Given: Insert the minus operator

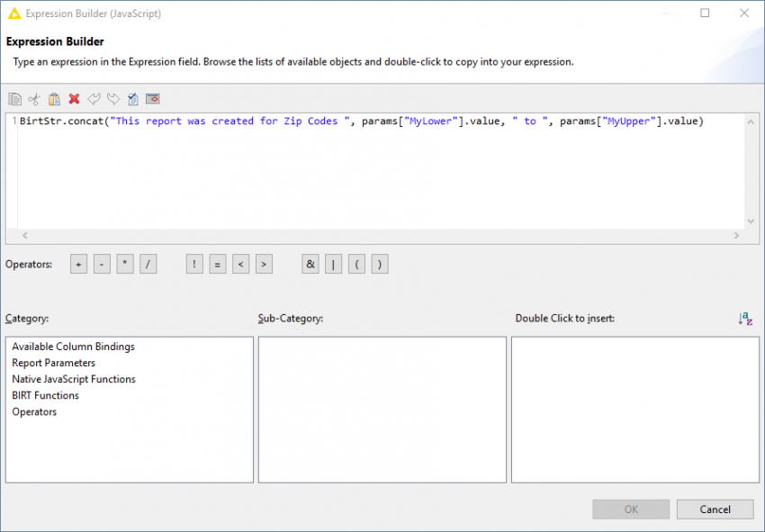Looking at the screenshot, I should click(102, 264).
